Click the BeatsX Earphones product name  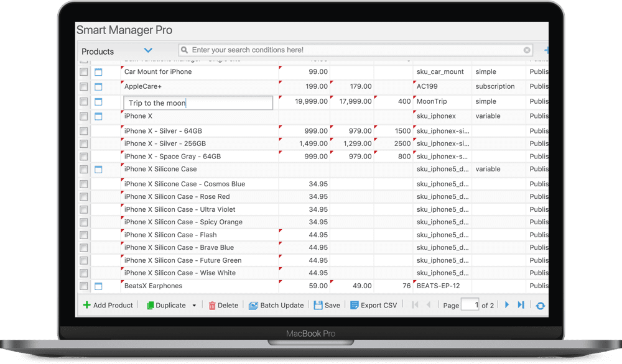[153, 286]
